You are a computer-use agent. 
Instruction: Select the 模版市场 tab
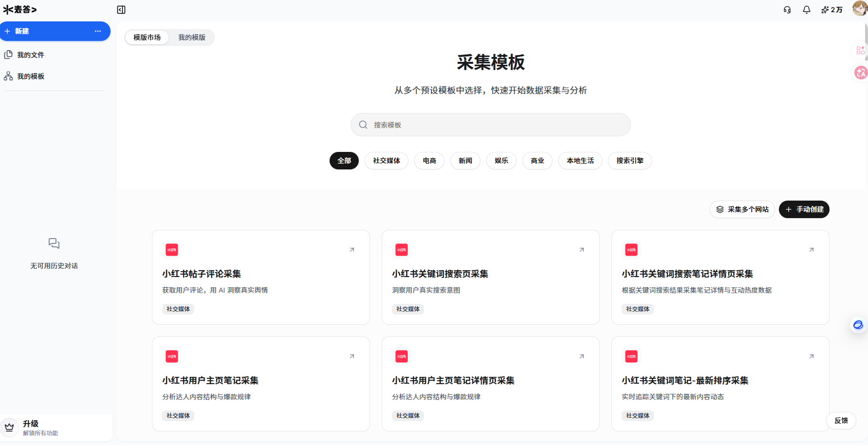point(147,37)
